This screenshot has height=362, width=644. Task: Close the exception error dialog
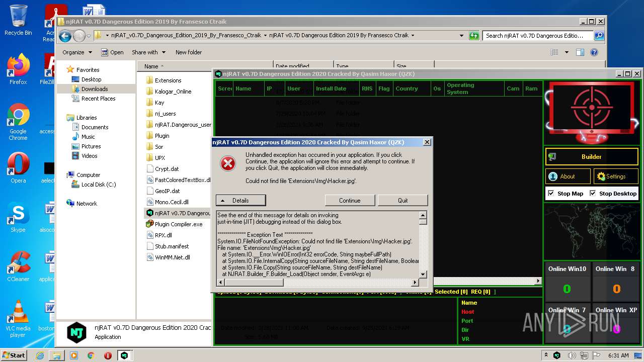click(427, 142)
